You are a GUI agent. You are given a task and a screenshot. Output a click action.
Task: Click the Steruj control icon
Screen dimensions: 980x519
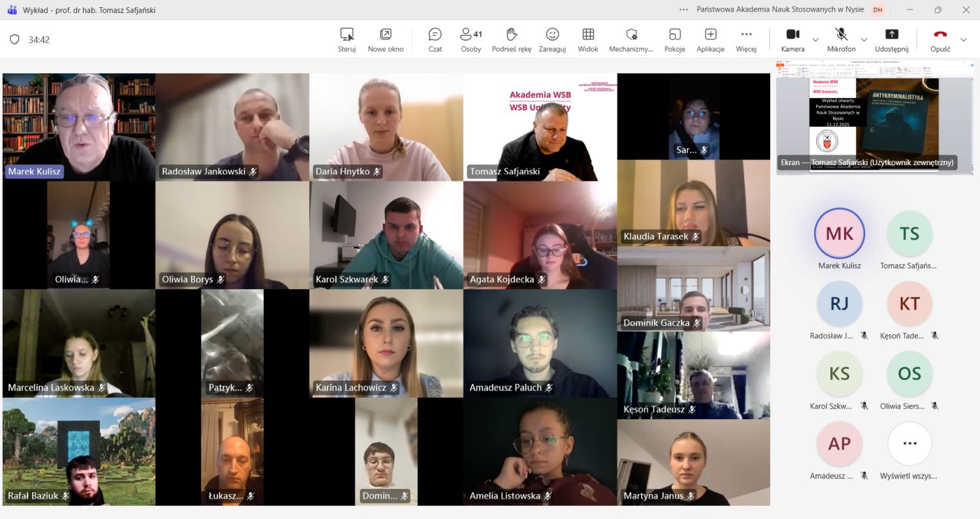pos(347,39)
